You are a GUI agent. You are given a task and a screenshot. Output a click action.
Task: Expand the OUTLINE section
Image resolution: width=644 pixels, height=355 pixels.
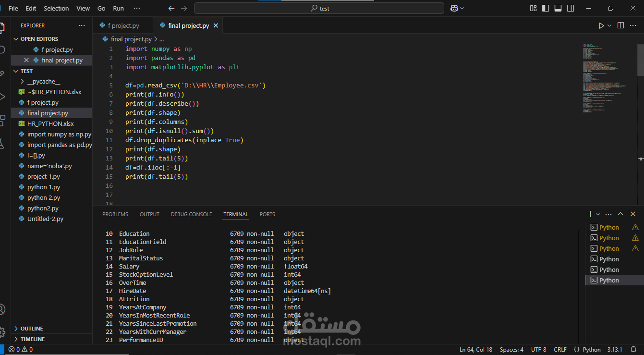point(16,329)
